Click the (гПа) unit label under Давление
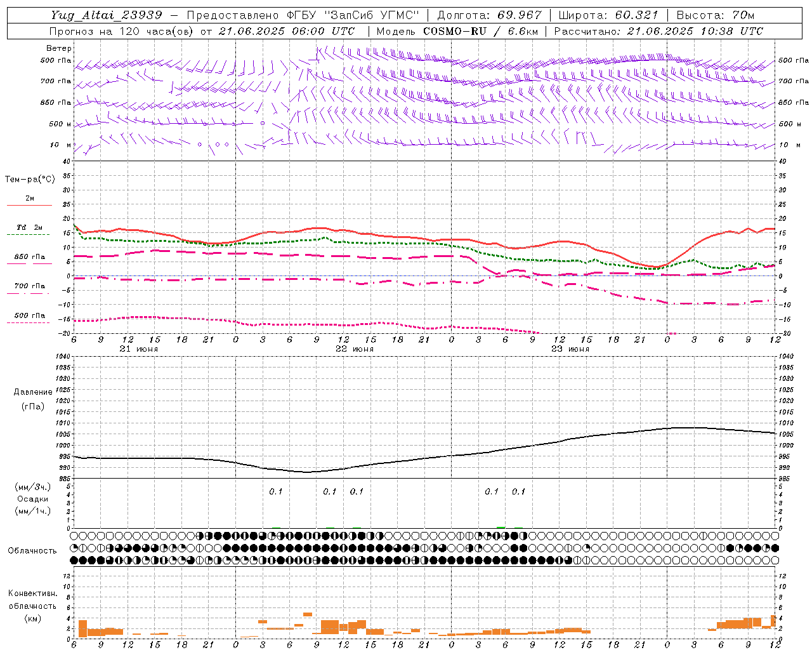Image resolution: width=812 pixels, height=650 pixels. coord(33,406)
